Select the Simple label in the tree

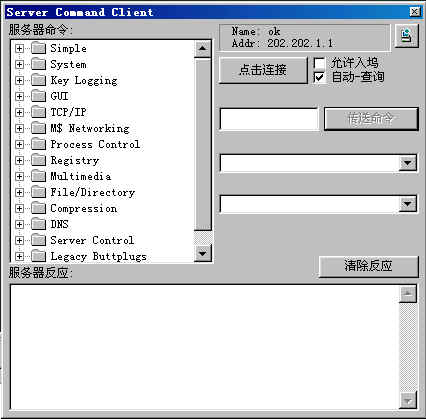tap(68, 49)
